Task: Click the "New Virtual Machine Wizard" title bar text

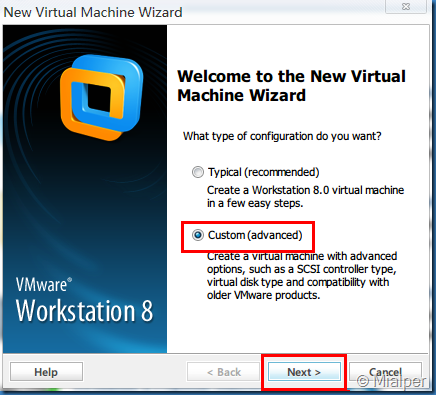Action: click(93, 12)
